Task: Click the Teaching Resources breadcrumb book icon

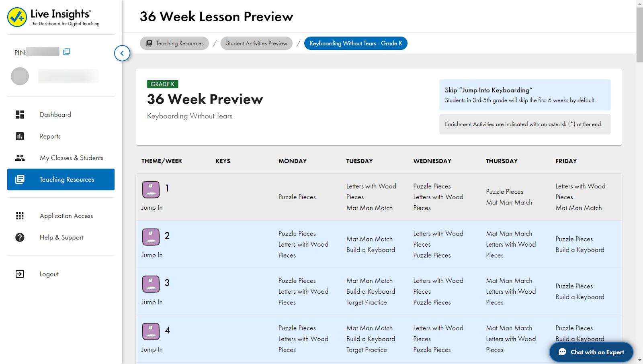Action: pyautogui.click(x=149, y=43)
